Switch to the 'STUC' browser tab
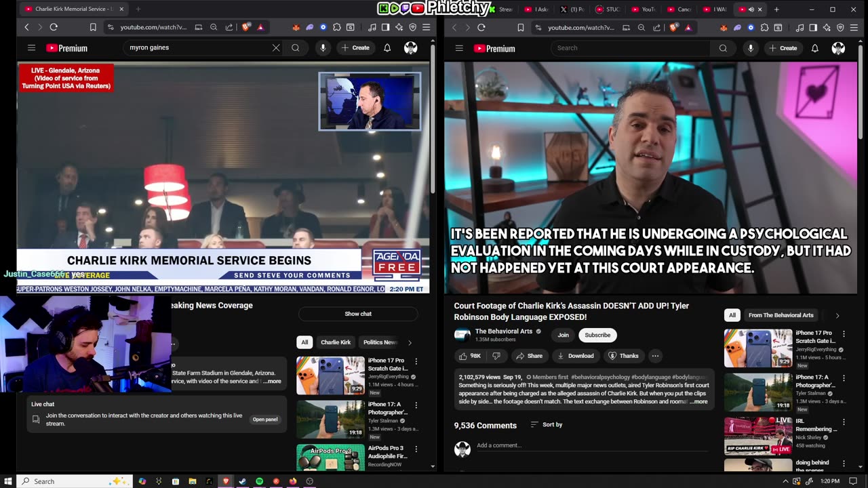Screen dimensions: 868x488 (608, 9)
